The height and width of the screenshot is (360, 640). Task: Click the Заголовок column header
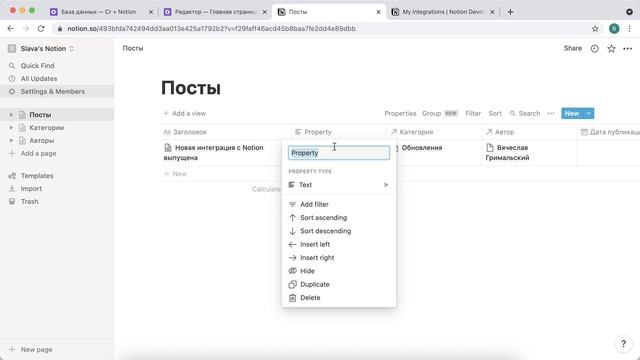(x=226, y=132)
